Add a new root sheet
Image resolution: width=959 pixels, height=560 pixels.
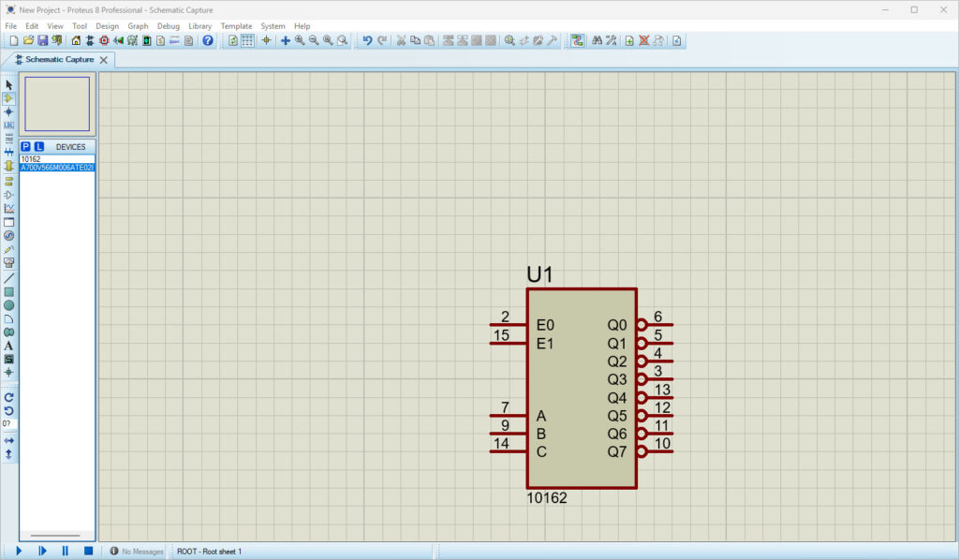629,41
